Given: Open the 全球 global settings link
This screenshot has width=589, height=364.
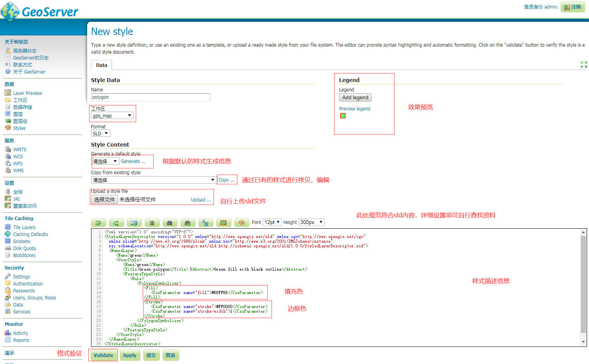Looking at the screenshot, I should tap(18, 192).
